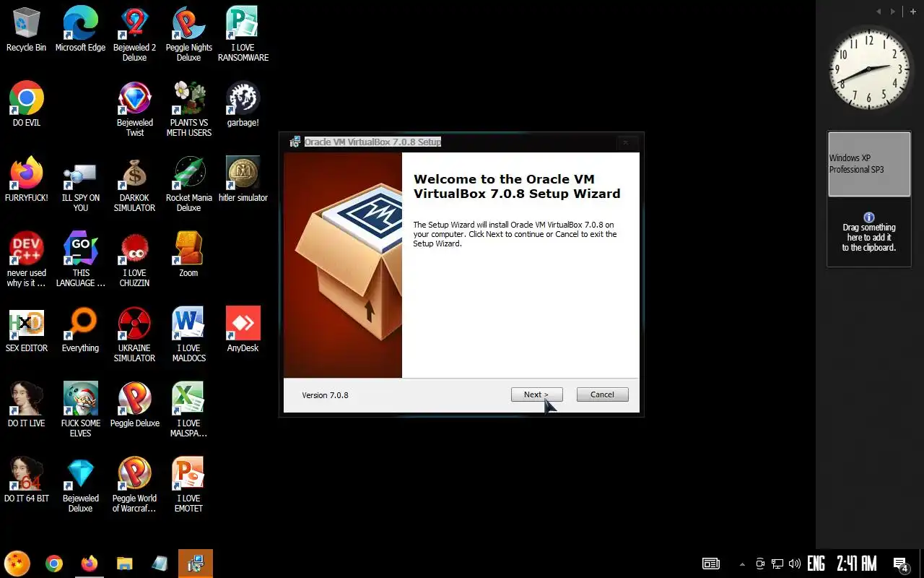Click the analog clock gadget

869,69
